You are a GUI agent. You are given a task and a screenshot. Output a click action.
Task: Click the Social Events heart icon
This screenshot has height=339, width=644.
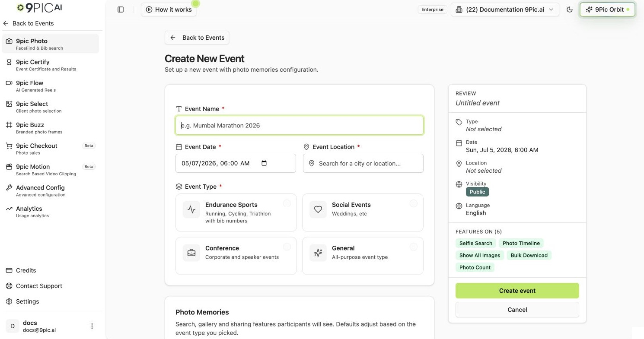coord(318,209)
